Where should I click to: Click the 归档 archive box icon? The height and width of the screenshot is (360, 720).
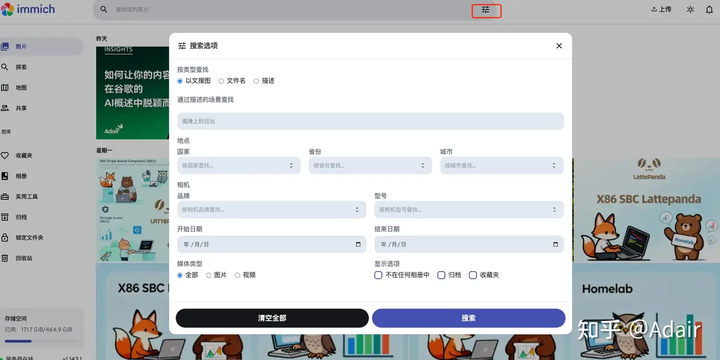5,217
